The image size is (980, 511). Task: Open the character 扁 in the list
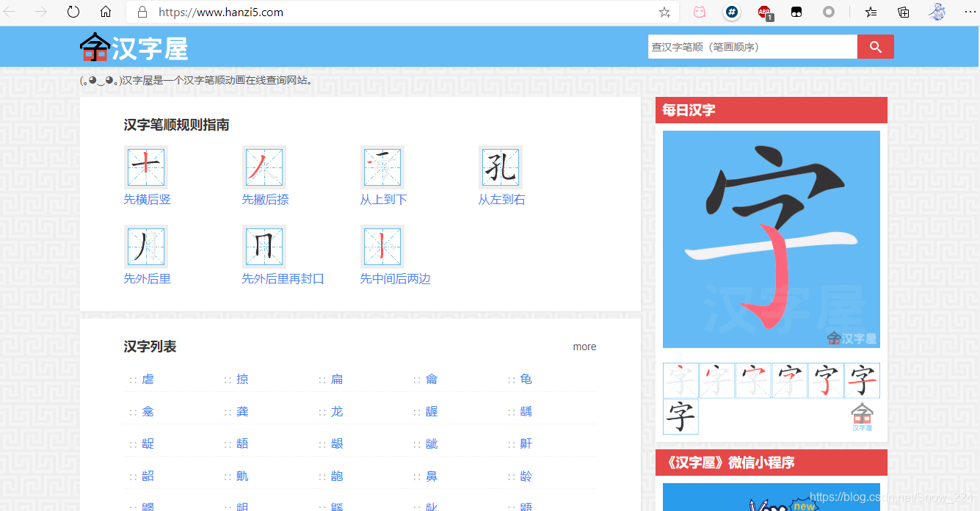click(337, 379)
